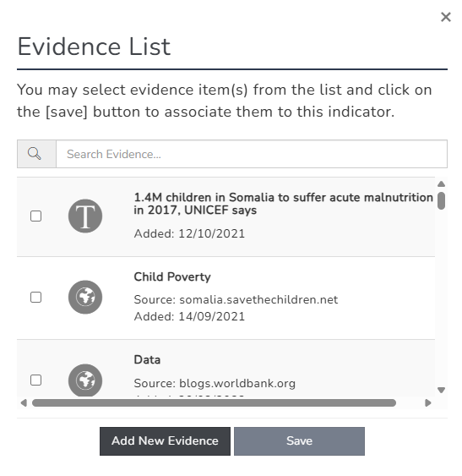The height and width of the screenshot is (476, 462).
Task: Open the 1.4M children in Somalia title
Action: 283,204
